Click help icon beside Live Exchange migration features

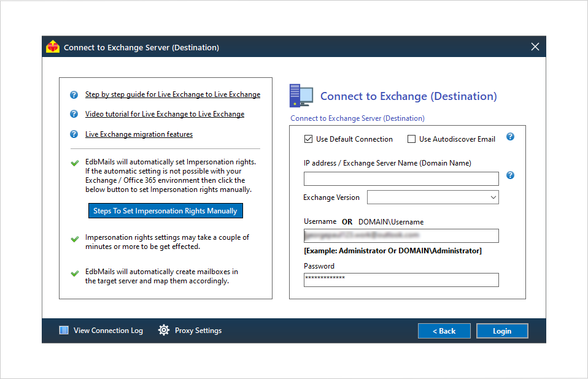click(x=74, y=134)
